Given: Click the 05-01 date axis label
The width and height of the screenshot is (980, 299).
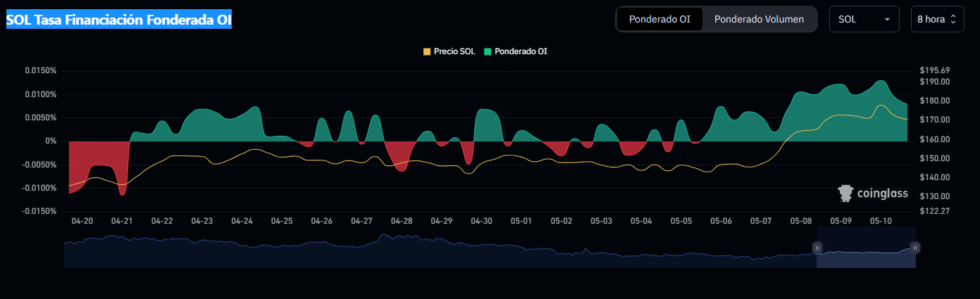Looking at the screenshot, I should pyautogui.click(x=521, y=221).
